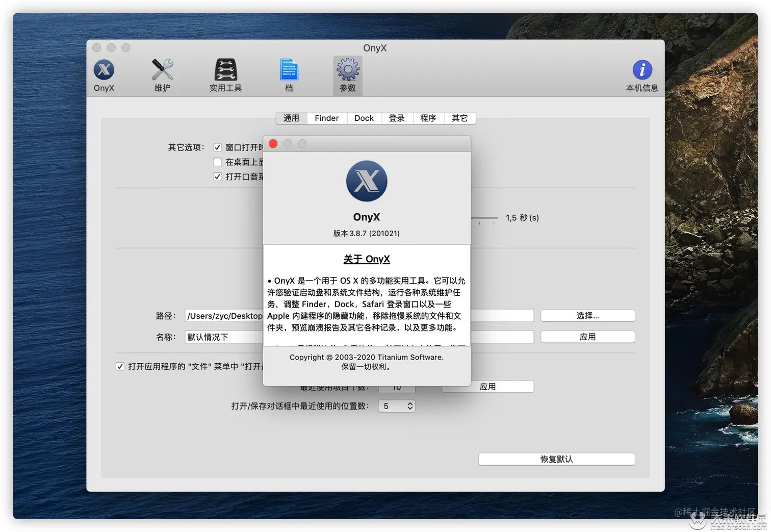Image resolution: width=771 pixels, height=532 pixels.
Task: Switch to the 登录 tab
Action: (x=397, y=118)
